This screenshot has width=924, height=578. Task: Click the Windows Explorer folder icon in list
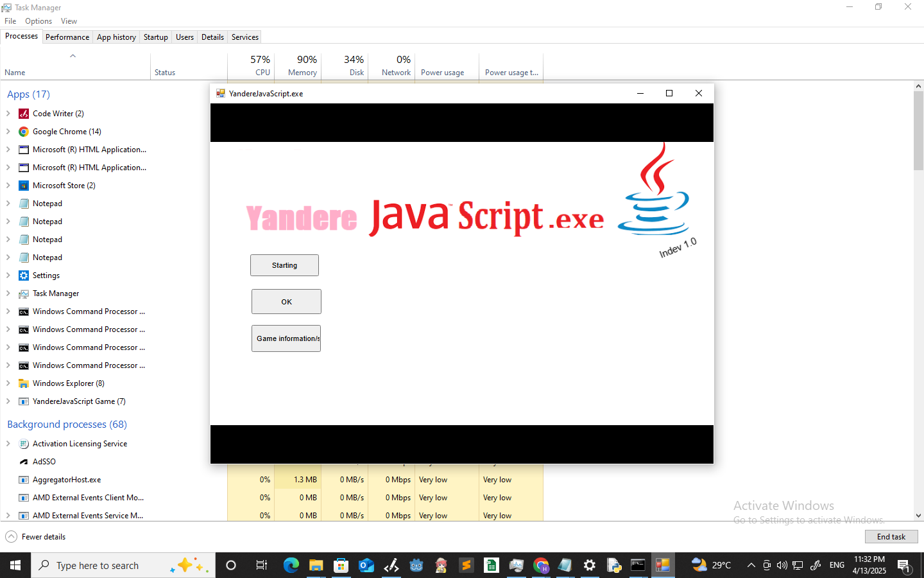(x=24, y=383)
